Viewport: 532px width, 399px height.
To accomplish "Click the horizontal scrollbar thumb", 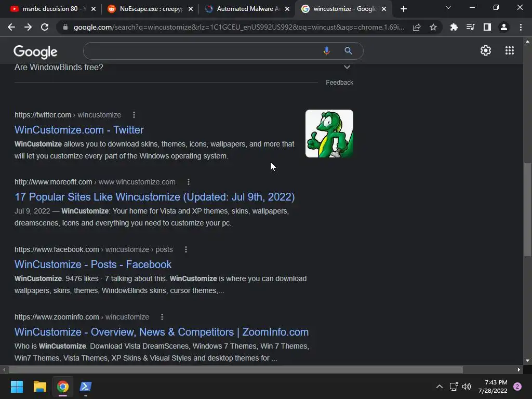I will [235, 369].
